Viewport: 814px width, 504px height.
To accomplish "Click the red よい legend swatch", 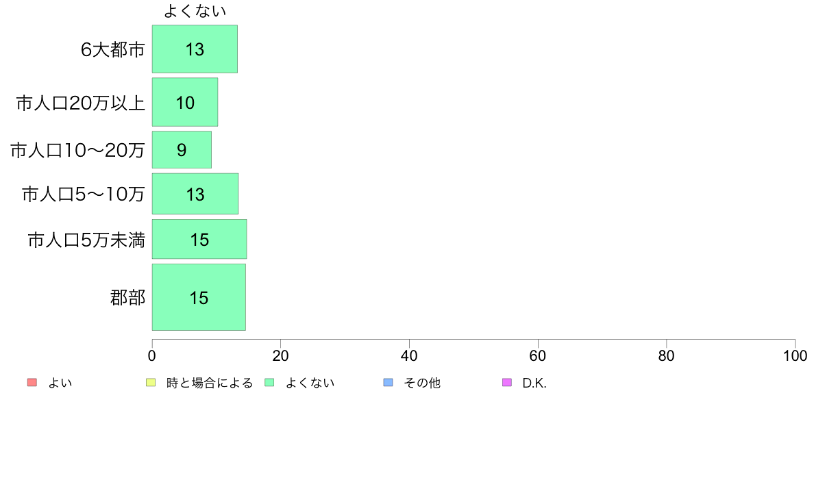I will click(32, 383).
